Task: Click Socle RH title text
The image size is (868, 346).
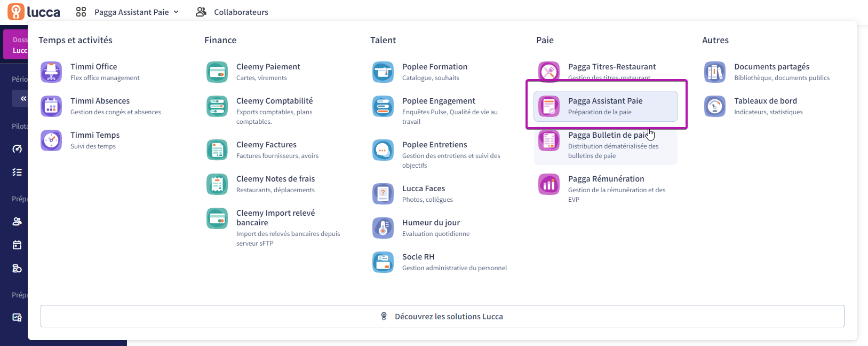Action: [x=418, y=257]
